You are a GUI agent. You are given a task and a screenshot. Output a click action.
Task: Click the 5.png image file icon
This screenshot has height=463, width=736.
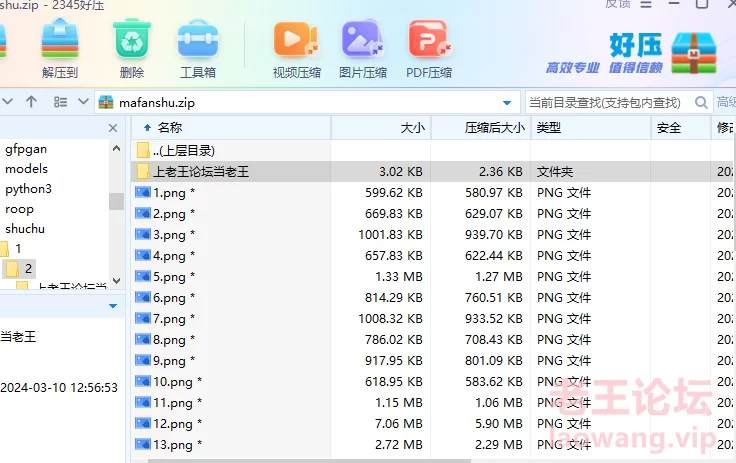pyautogui.click(x=143, y=276)
